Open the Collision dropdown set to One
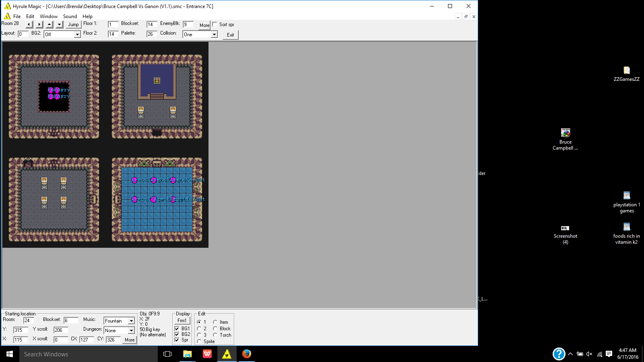The image size is (644, 362). tap(200, 35)
